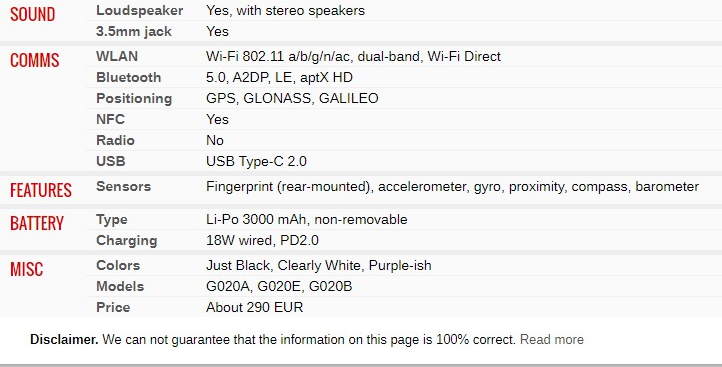Click the About 290 EUR price value
Viewport: 722px width, 367px height.
[x=255, y=307]
